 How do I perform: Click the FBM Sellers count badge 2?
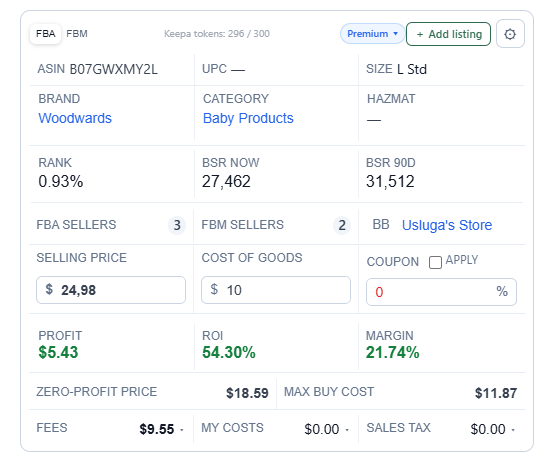342,225
